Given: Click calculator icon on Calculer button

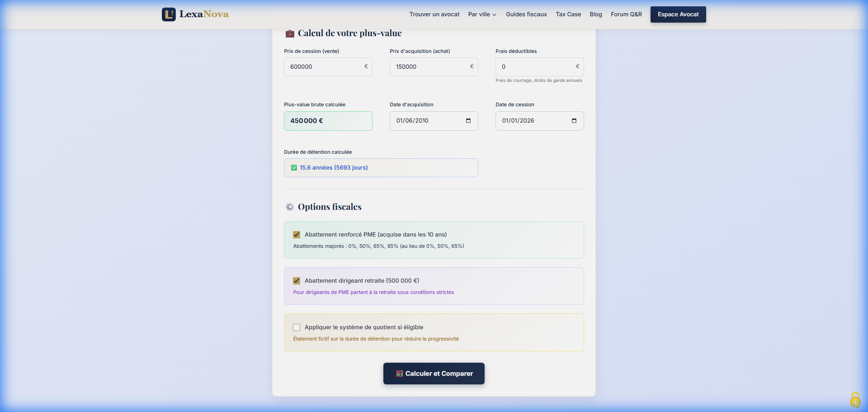Looking at the screenshot, I should (399, 374).
